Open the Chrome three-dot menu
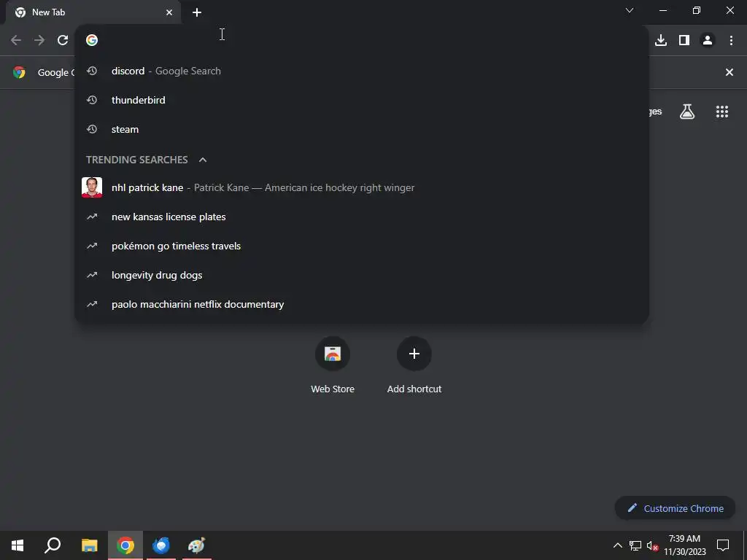This screenshot has height=560, width=747. pyautogui.click(x=731, y=40)
